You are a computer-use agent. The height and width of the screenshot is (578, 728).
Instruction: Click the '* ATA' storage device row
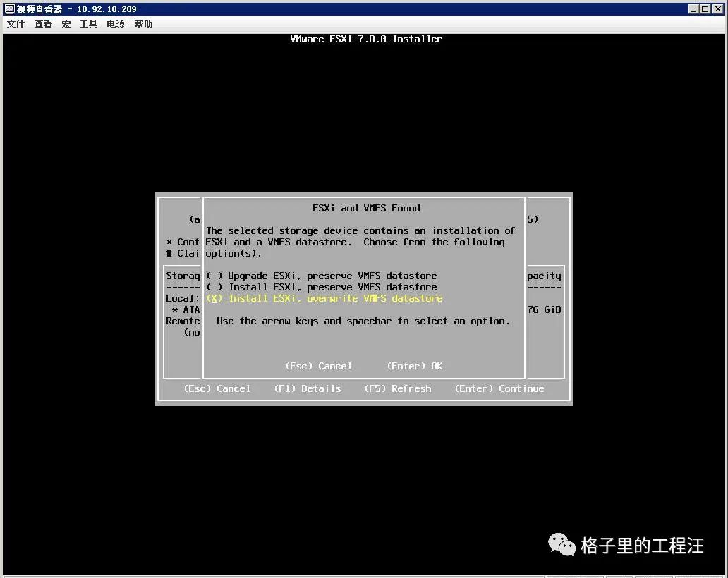click(x=186, y=310)
